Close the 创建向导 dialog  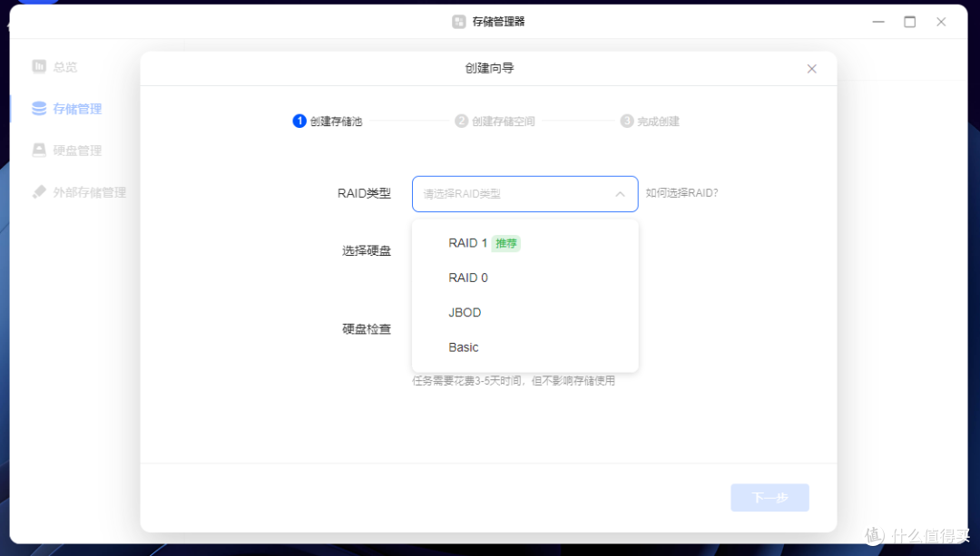pyautogui.click(x=812, y=69)
